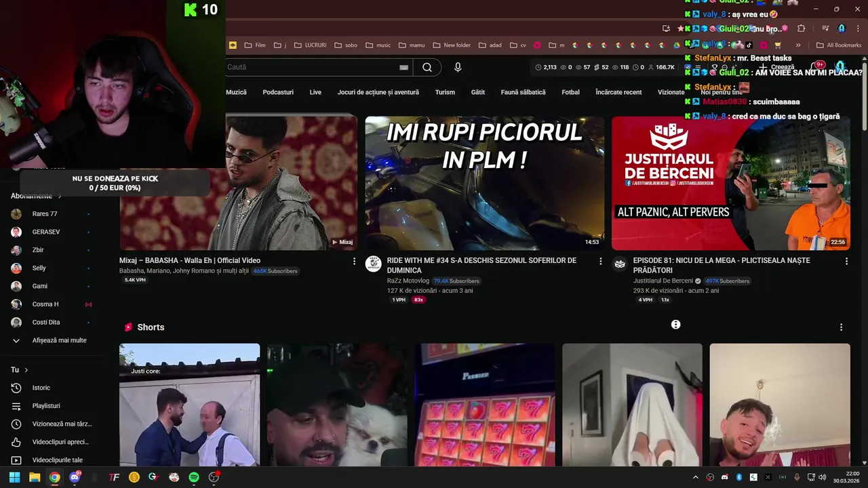The image size is (868, 488).
Task: Show hidden bookmarks with double chevron
Action: [x=798, y=45]
